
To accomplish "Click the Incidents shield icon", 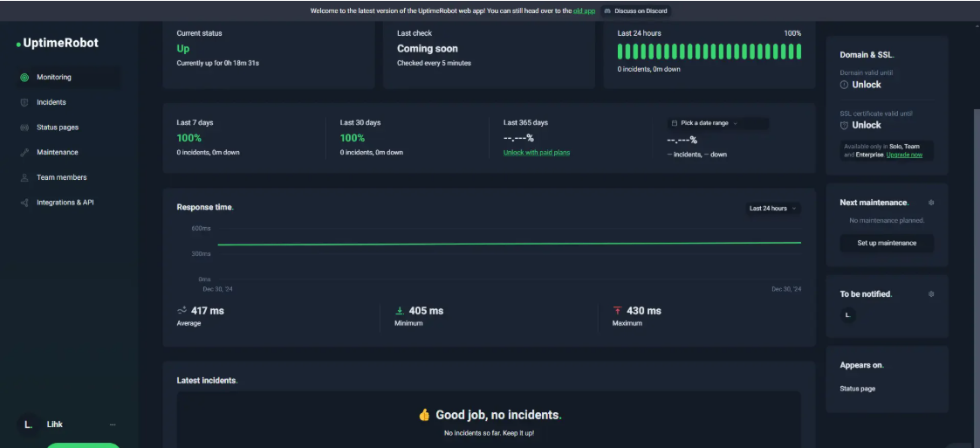I will (x=24, y=102).
